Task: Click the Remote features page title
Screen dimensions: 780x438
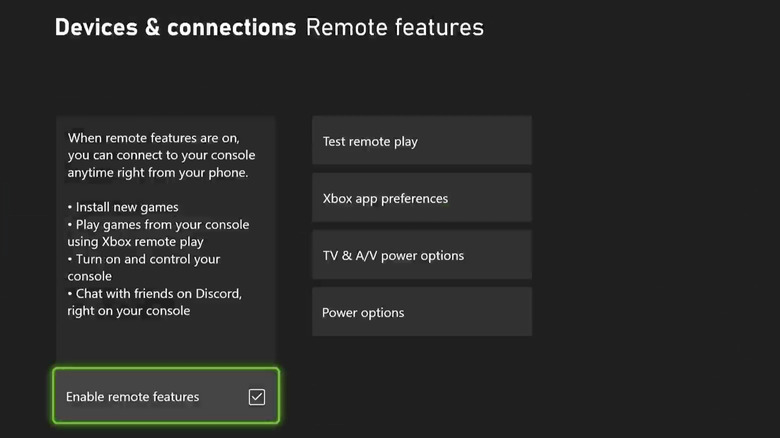Action: tap(394, 27)
